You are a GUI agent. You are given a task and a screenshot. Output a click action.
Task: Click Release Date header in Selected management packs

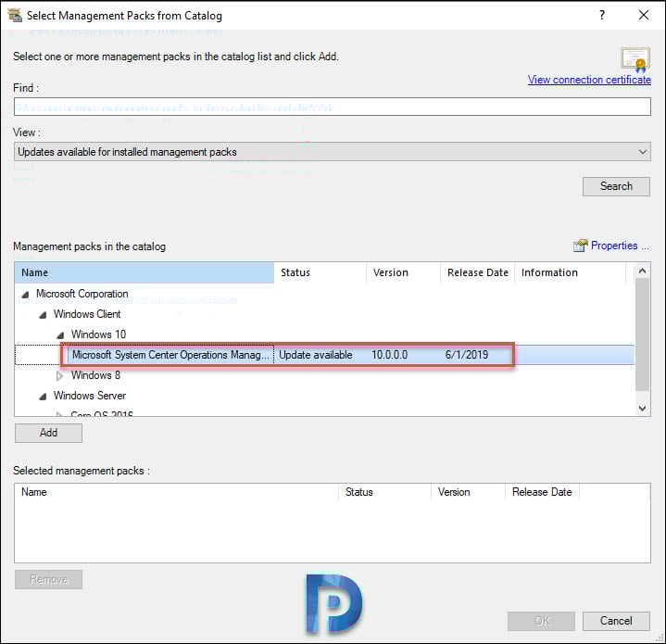[542, 492]
